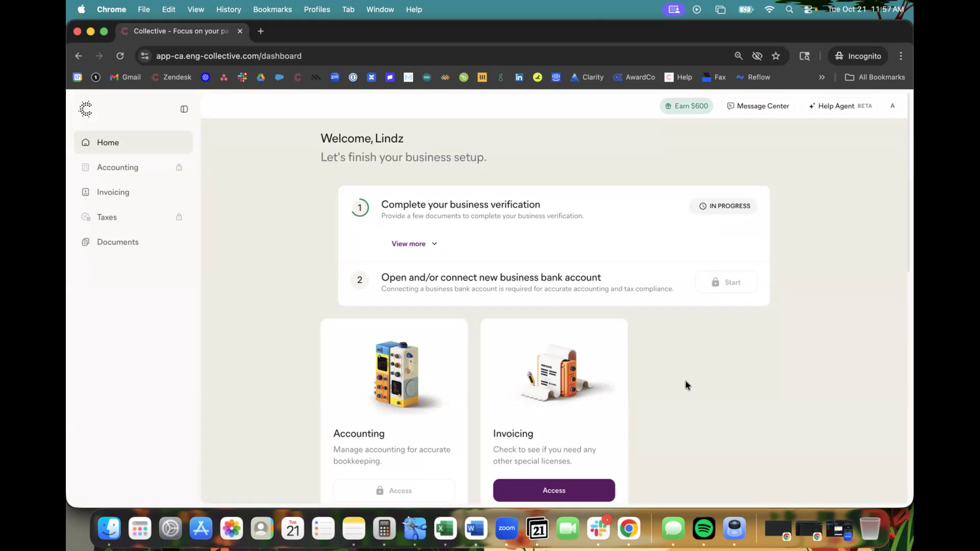Screen dimensions: 980x551
Task: Open Invoicing from the sidebar
Action: point(113,192)
